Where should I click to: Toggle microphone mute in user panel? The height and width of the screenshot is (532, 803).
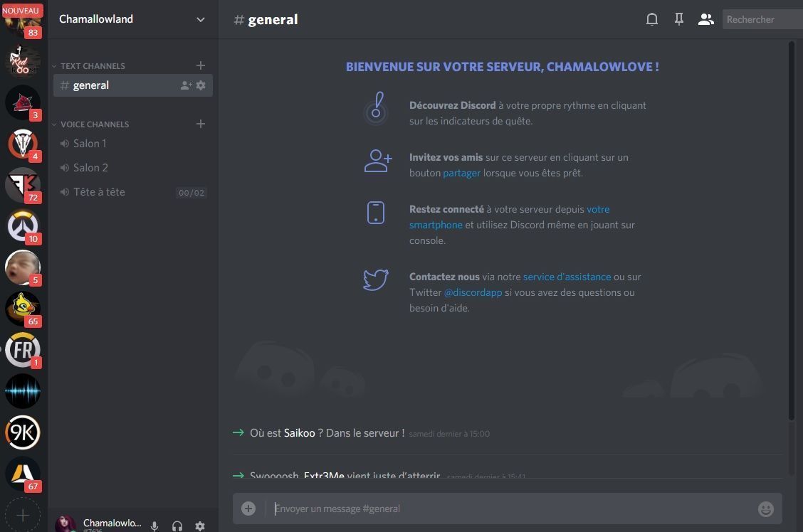click(x=154, y=526)
